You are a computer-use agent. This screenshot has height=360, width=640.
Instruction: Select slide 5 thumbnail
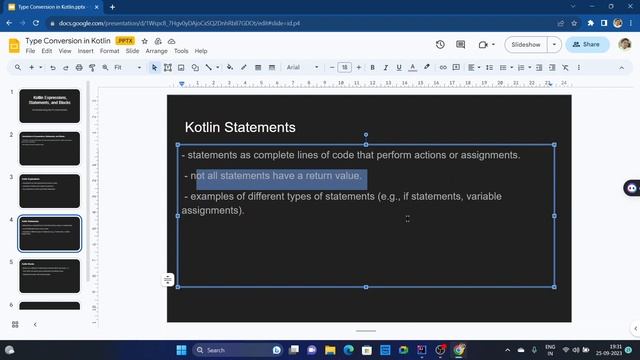pyautogui.click(x=50, y=276)
